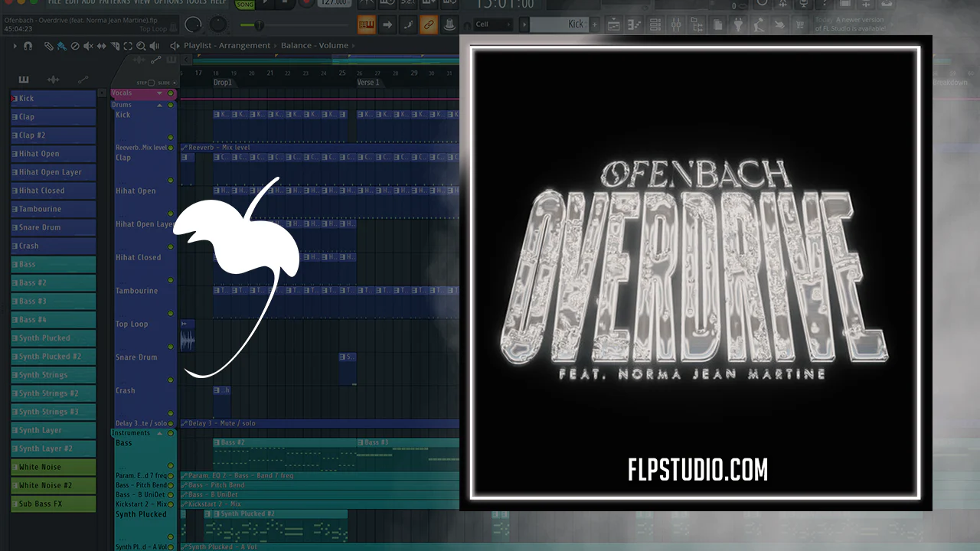Select the playlist Delete tool
The image size is (980, 551).
coord(75,46)
